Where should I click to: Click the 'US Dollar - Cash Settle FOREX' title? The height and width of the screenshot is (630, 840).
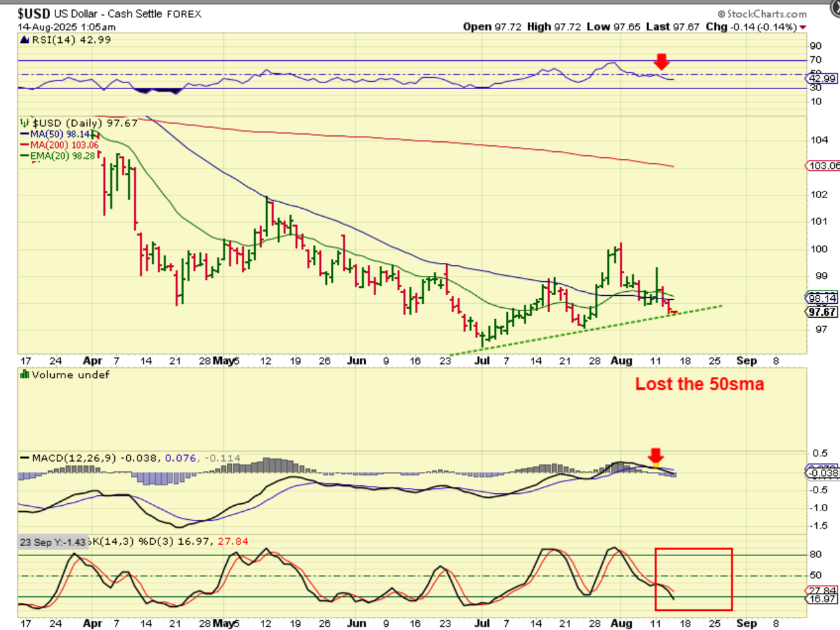[128, 14]
